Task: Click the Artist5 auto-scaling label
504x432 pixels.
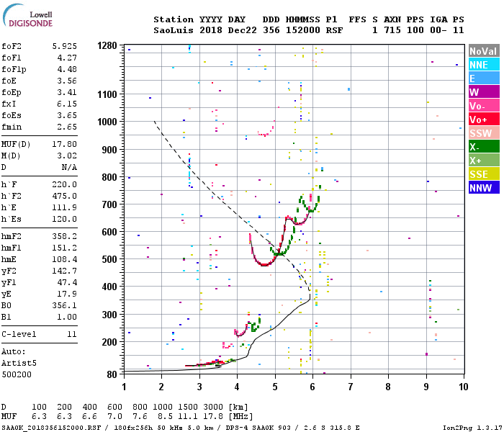Action: click(x=19, y=363)
